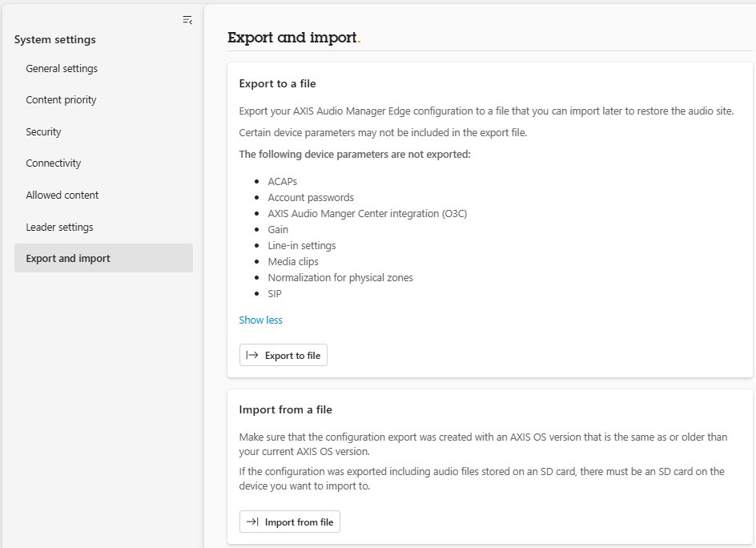
Task: Click the Export to a file heading
Action: [x=277, y=83]
